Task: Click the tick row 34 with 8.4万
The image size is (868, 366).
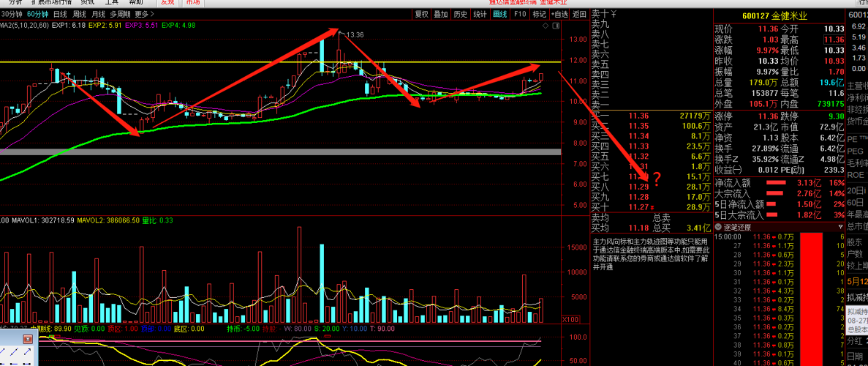Action: pyautogui.click(x=780, y=308)
